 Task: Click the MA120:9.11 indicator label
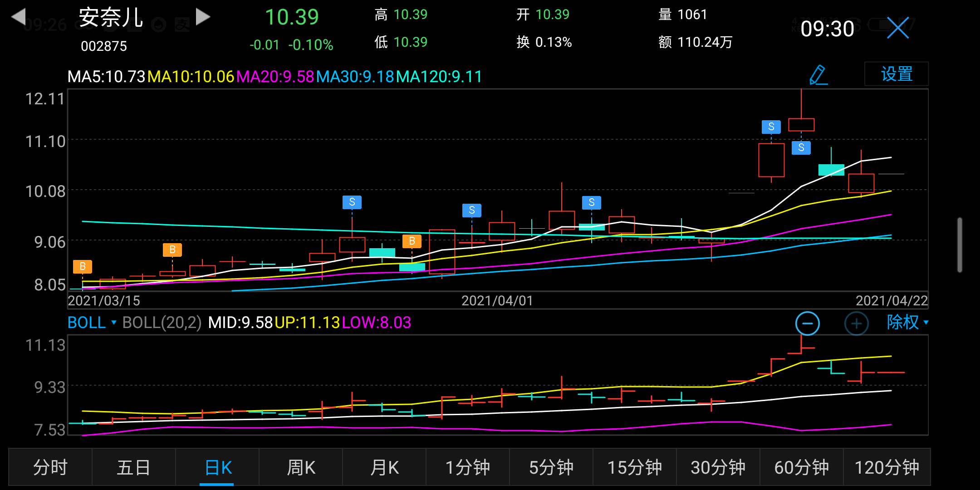point(439,76)
